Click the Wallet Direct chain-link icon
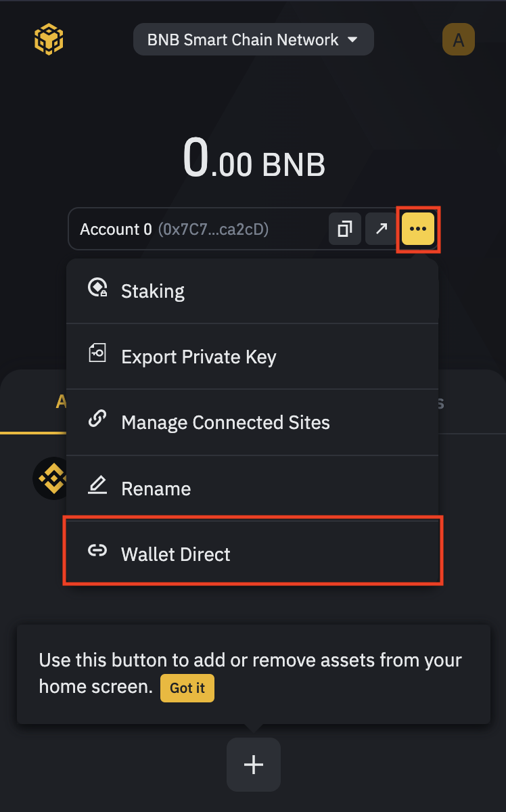The width and height of the screenshot is (506, 812). pyautogui.click(x=98, y=550)
